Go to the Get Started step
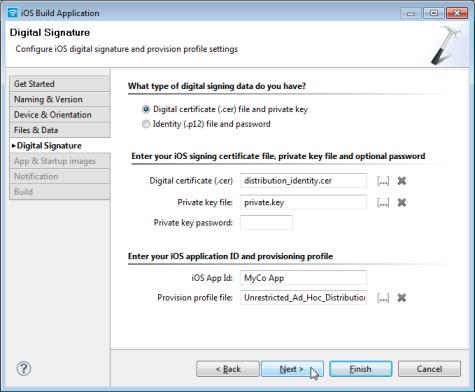The image size is (475, 392). click(60, 84)
